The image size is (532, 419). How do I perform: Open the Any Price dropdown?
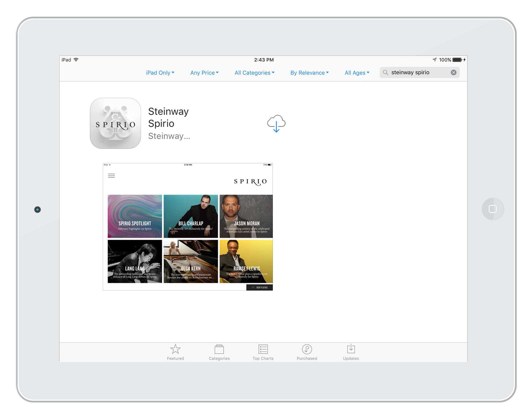pyautogui.click(x=204, y=73)
